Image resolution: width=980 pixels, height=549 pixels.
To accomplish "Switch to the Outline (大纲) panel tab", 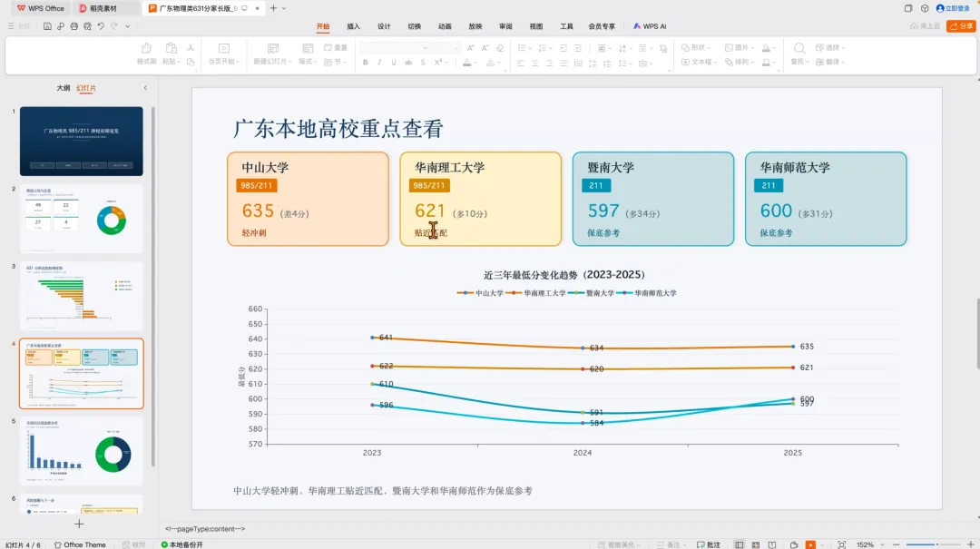I will click(x=64, y=88).
